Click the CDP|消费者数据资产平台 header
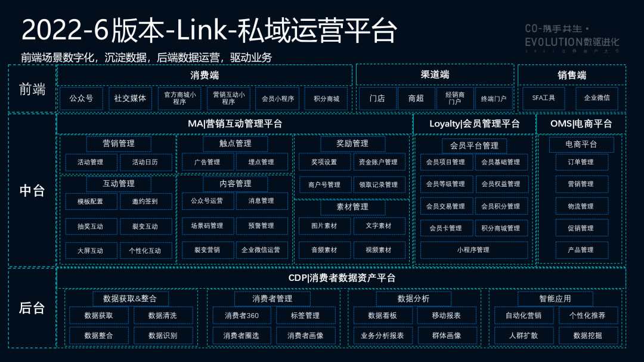The image size is (644, 362). [x=341, y=278]
